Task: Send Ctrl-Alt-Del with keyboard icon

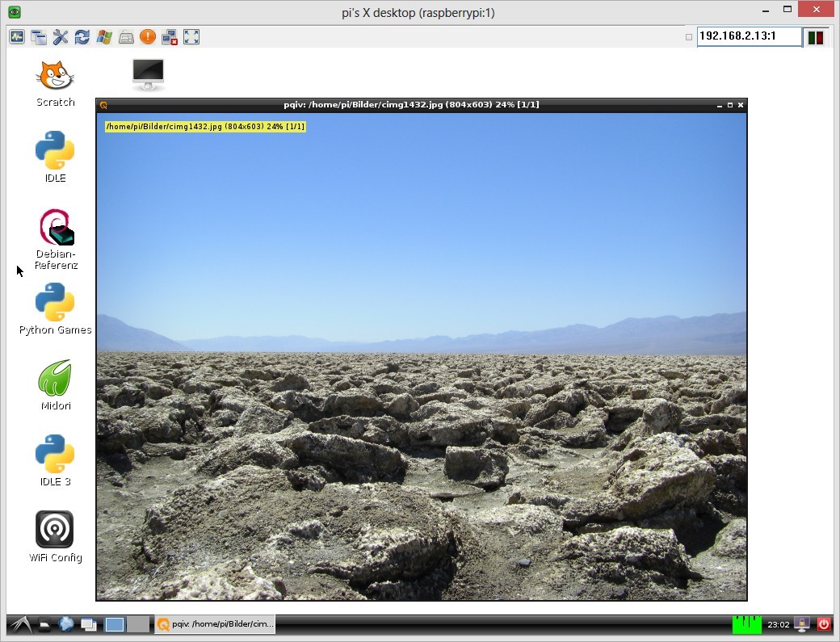Action: pos(126,37)
